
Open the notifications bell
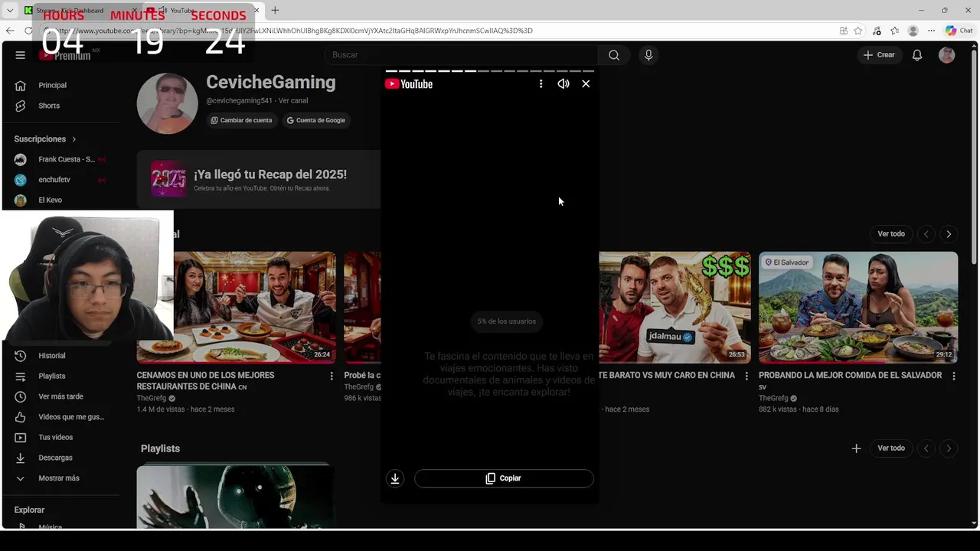(x=917, y=55)
